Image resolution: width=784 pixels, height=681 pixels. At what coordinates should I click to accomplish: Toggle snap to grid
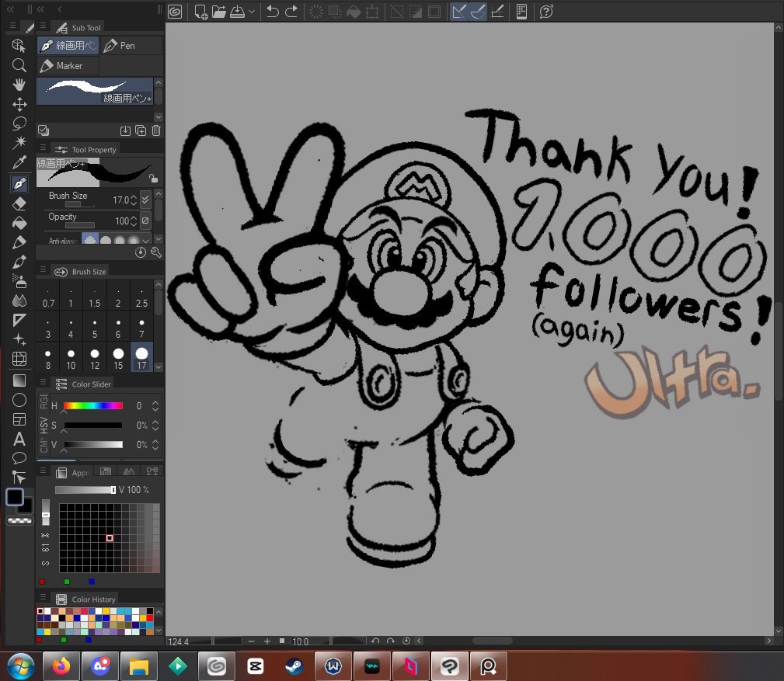tap(497, 12)
